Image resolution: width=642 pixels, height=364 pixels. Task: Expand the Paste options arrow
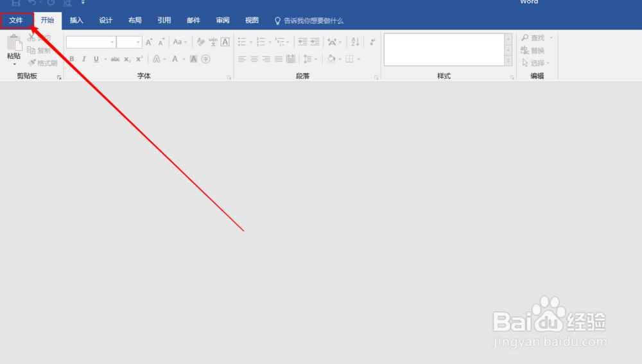(x=14, y=64)
